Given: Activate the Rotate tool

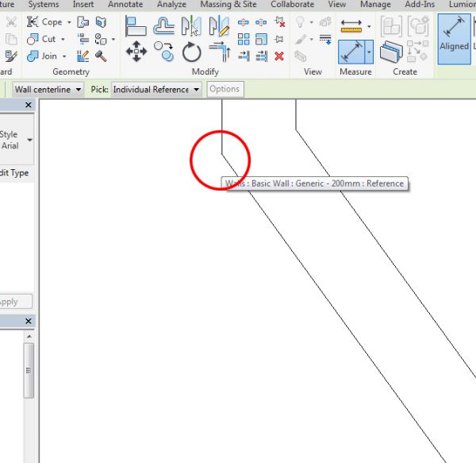Looking at the screenshot, I should pos(192,53).
